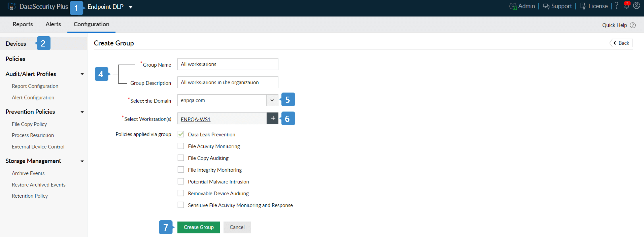Toggle Sensitive File Activity Monitoring and Response
Image resolution: width=644 pixels, height=237 pixels.
(x=181, y=205)
